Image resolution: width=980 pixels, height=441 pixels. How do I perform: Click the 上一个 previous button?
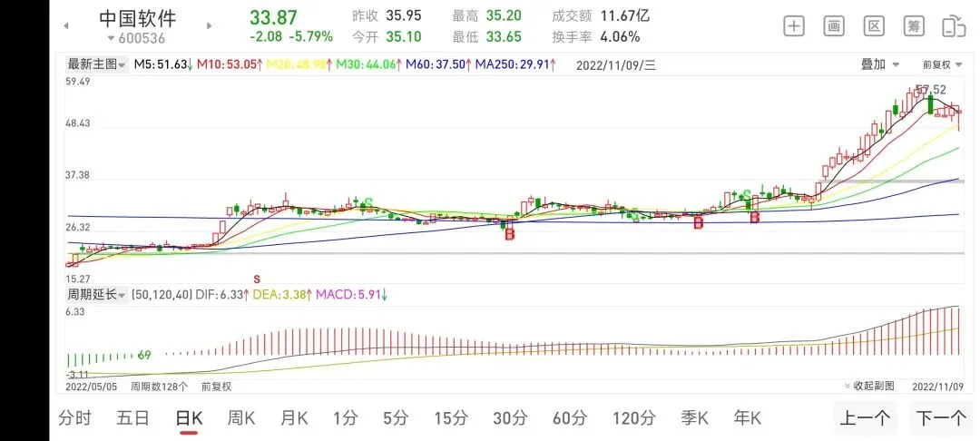click(x=865, y=418)
